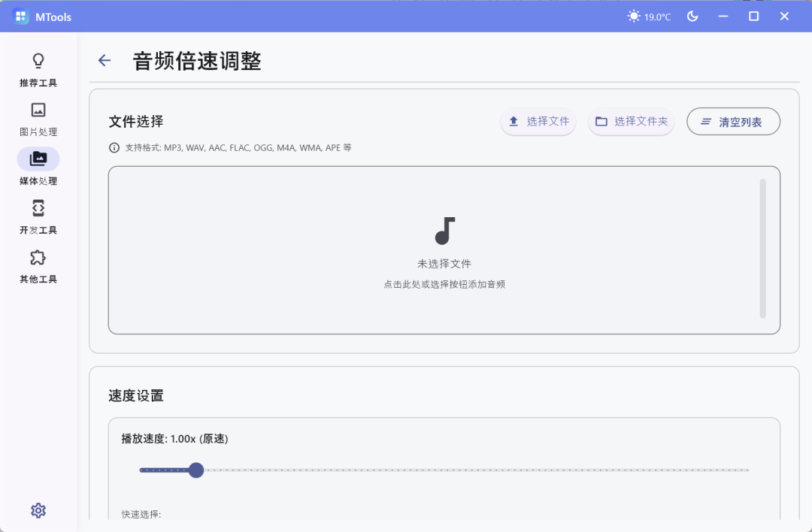Click 未选择文件 text to add audio
The image size is (812, 532).
pyautogui.click(x=444, y=264)
